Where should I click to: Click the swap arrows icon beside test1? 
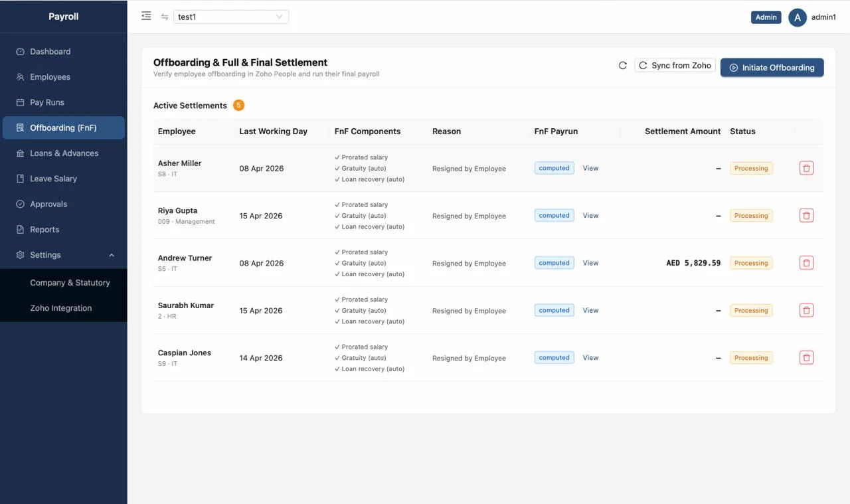pyautogui.click(x=165, y=17)
